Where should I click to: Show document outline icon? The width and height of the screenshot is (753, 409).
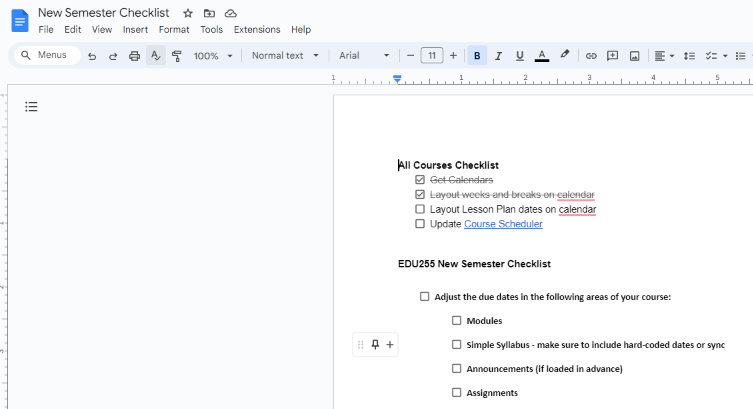(31, 107)
